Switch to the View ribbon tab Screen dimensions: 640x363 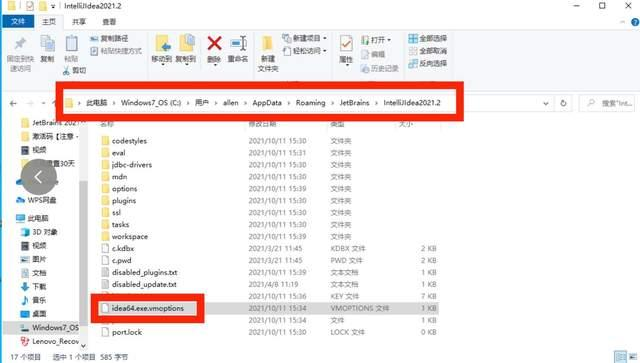tap(109, 22)
